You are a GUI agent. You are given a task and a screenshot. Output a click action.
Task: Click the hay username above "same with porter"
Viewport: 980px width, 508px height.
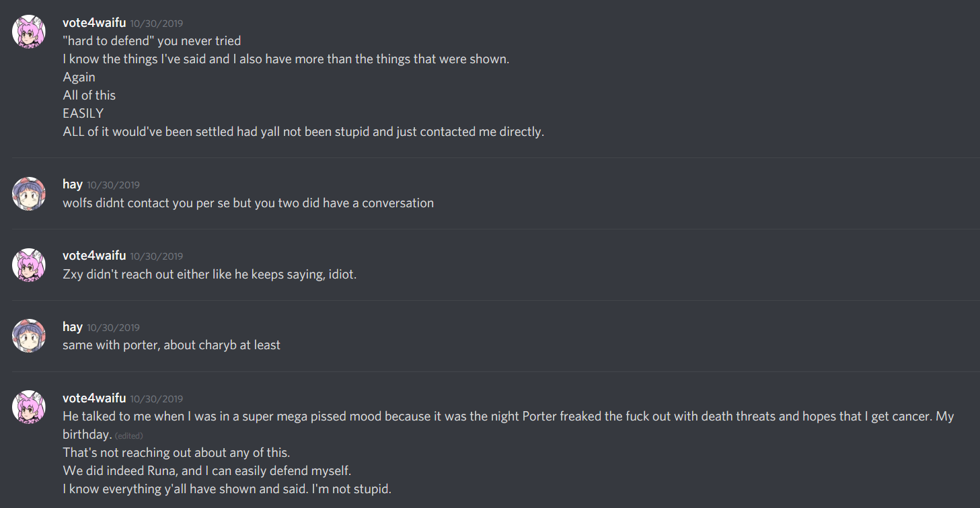73,327
